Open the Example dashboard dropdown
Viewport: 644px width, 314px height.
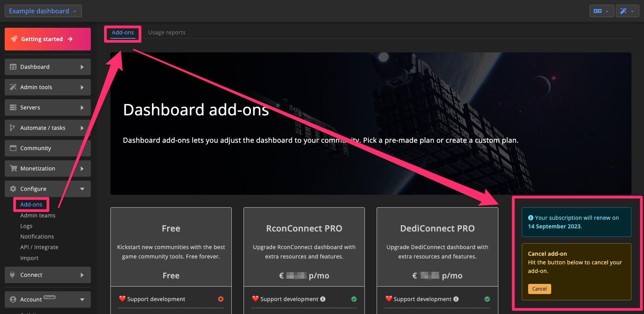(43, 11)
